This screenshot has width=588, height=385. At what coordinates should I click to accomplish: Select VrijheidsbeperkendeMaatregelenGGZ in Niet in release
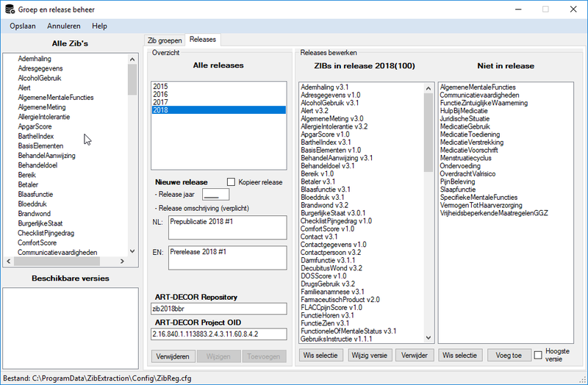click(x=494, y=213)
